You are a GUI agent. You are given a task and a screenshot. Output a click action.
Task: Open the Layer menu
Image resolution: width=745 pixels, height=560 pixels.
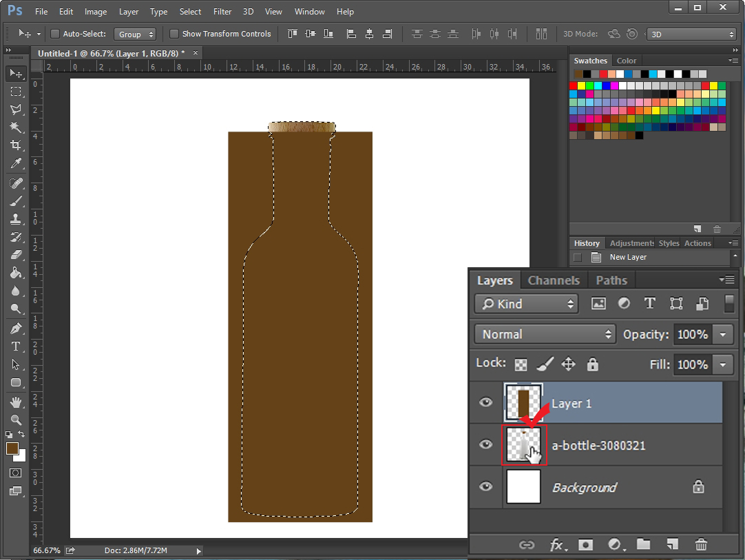click(129, 12)
